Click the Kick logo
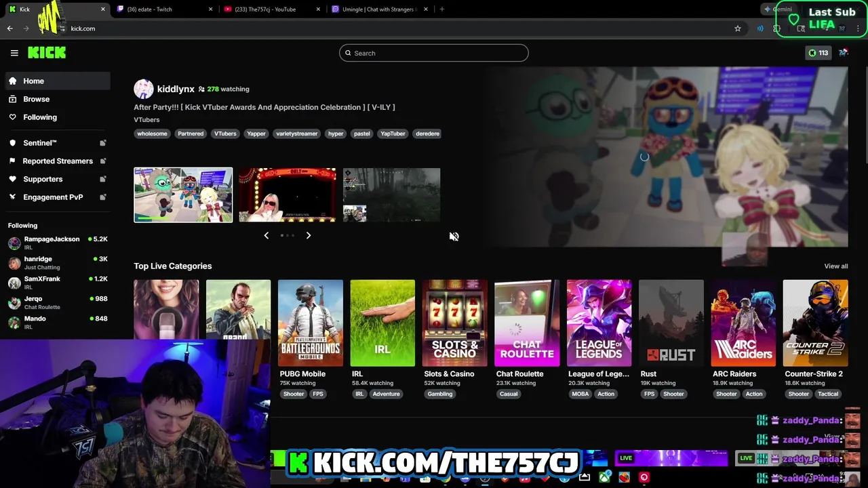 47,53
